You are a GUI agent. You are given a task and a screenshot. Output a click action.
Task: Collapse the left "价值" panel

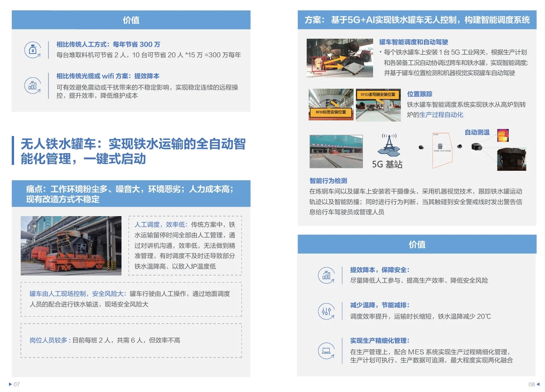click(131, 20)
